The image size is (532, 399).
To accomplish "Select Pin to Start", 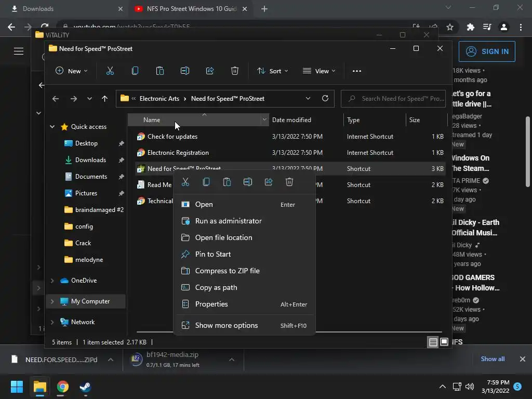I will pyautogui.click(x=244, y=254).
